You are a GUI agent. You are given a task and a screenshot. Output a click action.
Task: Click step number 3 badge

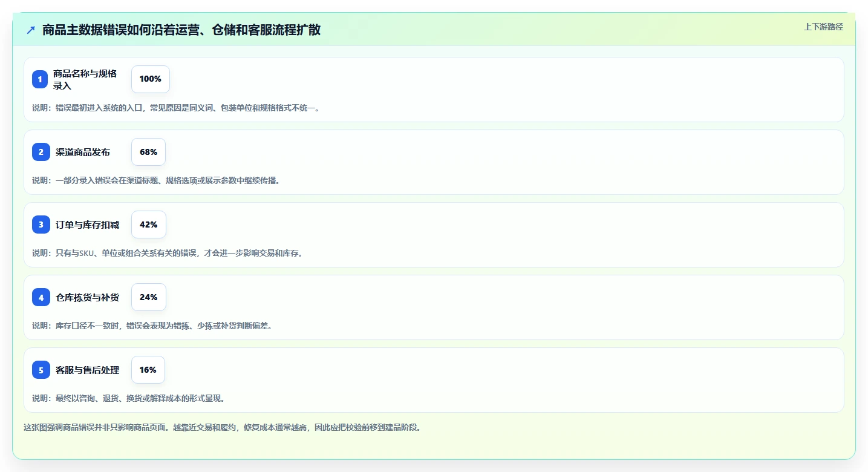coord(41,225)
